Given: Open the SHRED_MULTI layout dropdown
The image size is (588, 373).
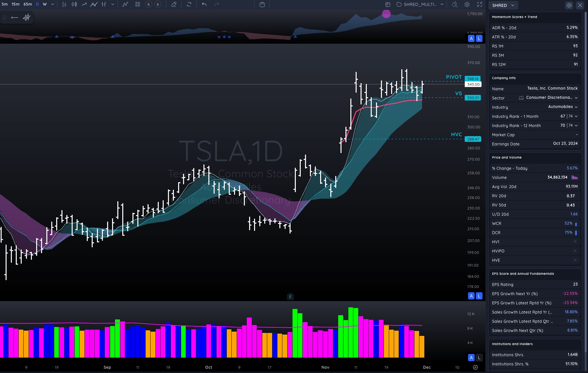Looking at the screenshot, I should (420, 5).
